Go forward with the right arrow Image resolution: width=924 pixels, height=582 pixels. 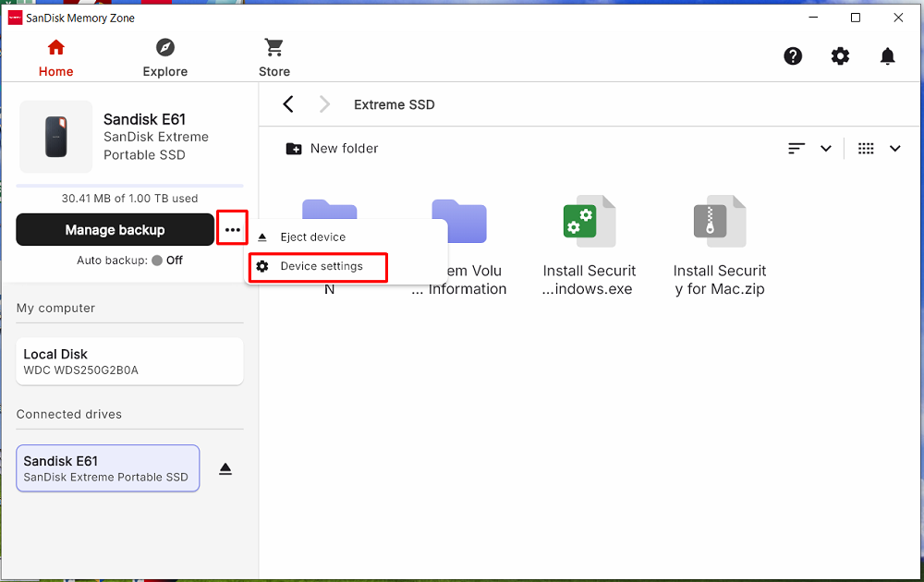point(324,104)
